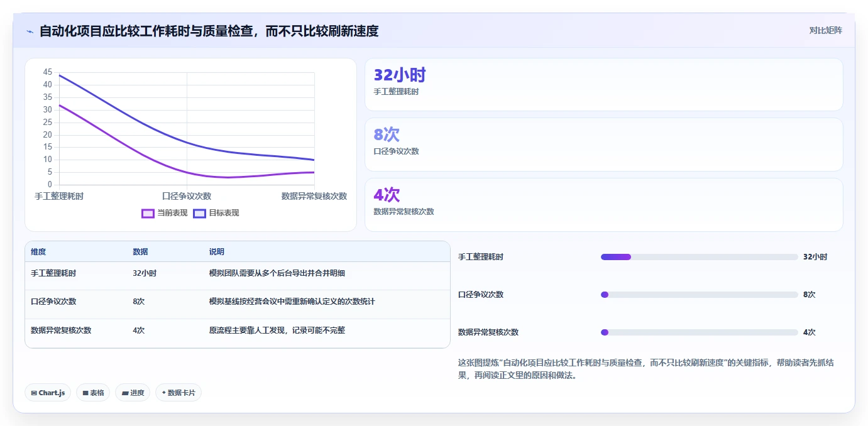
Task: Click the 对比矩阵 label in the header
Action: (x=825, y=31)
